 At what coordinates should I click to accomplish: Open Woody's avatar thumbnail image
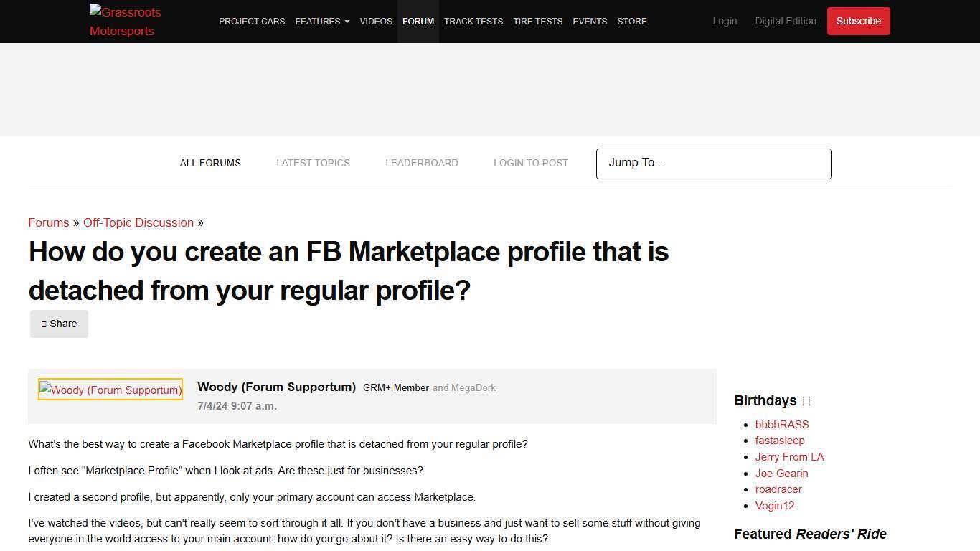[x=110, y=389]
